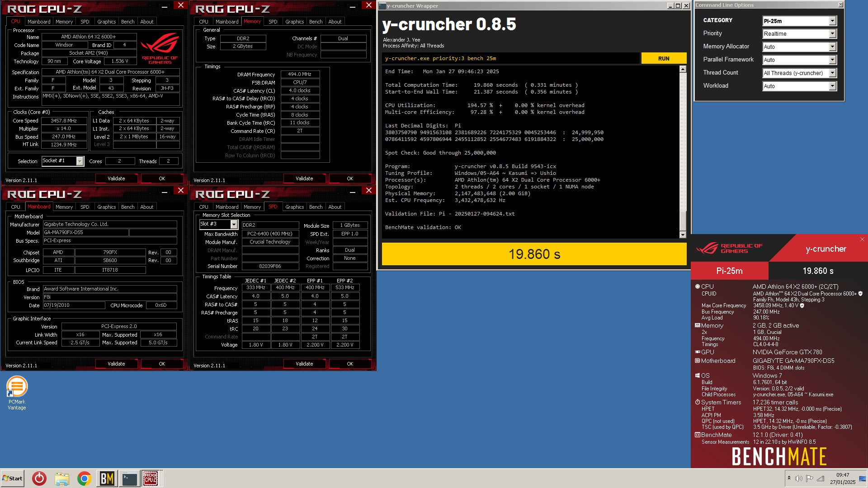Screen dimensions: 868x488
Task: Click the BenchMate validation: OK line
Action: [x=423, y=227]
